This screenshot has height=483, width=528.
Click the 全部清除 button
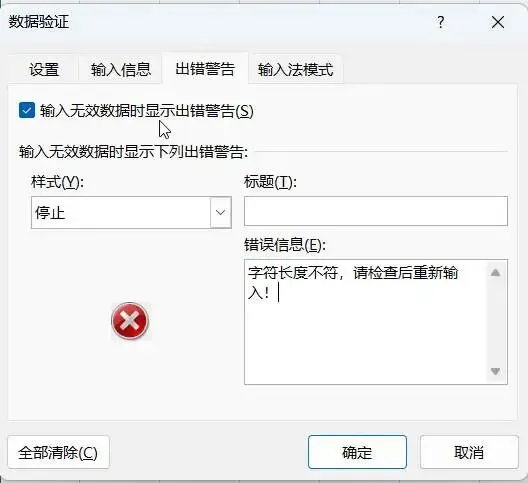click(x=58, y=452)
